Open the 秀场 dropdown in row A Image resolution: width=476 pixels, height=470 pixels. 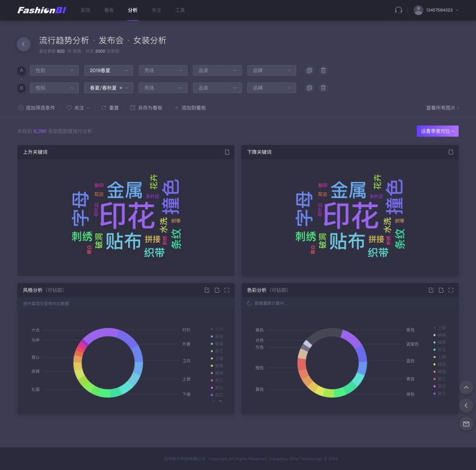163,71
